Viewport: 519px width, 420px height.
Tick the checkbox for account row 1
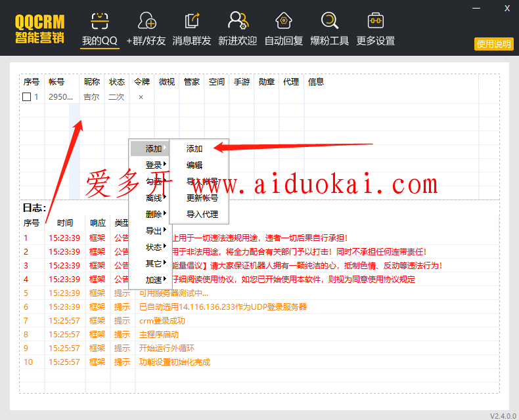pyautogui.click(x=27, y=97)
